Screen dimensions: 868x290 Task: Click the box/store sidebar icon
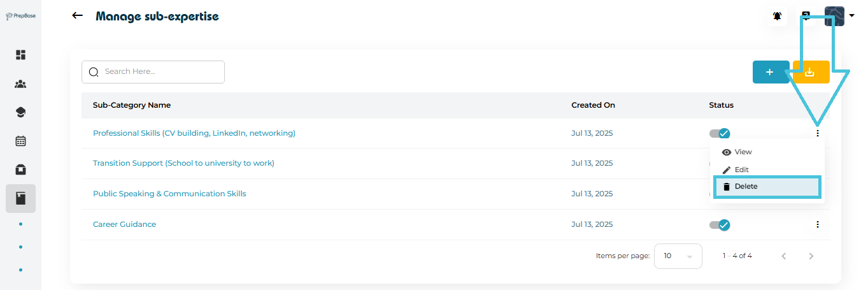tap(20, 170)
